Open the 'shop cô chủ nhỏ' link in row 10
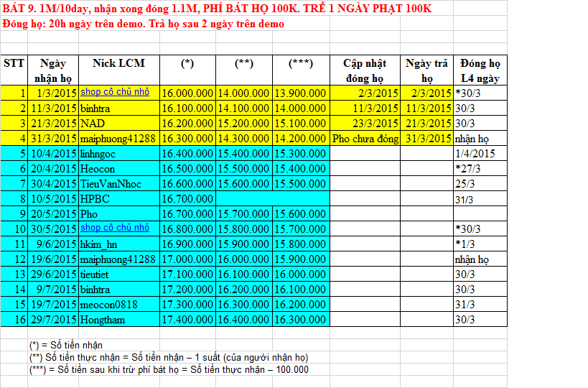 click(115, 228)
